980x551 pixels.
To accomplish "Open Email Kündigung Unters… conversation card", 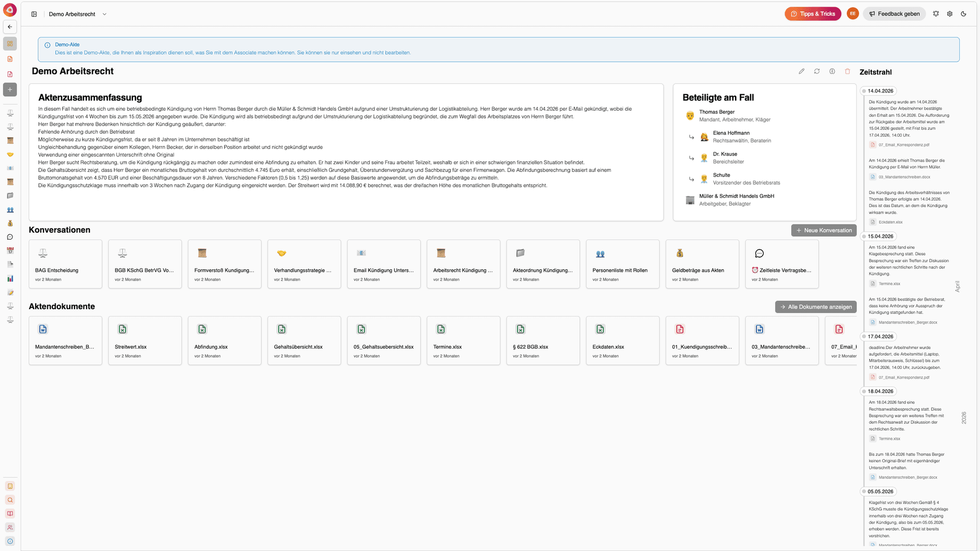I will 384,264.
